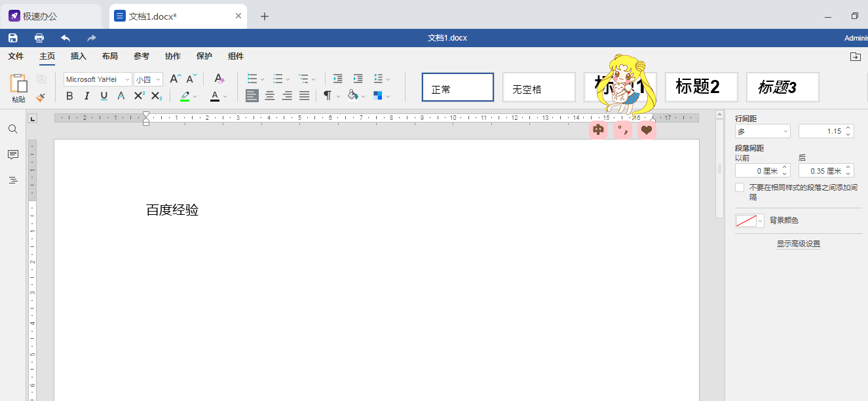Screen dimensions: 868x401
Task: Open font color dropdown arrow
Action: 225,97
